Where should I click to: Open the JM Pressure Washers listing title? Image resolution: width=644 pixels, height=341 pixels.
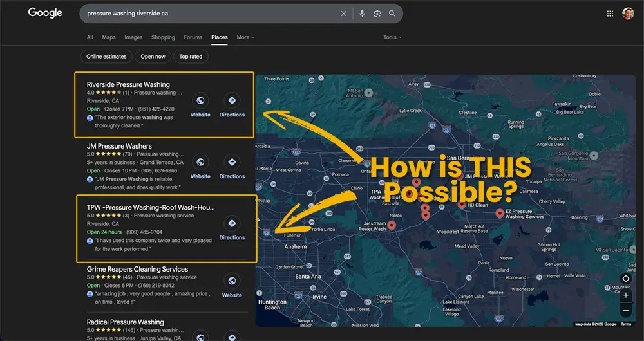click(119, 146)
